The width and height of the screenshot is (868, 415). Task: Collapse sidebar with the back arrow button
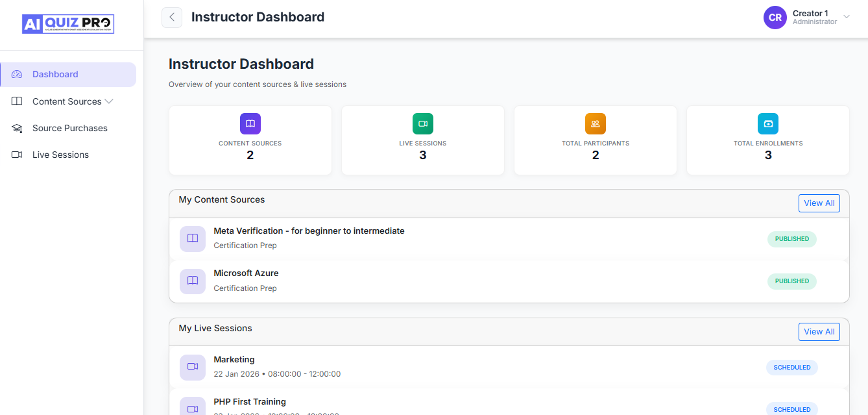coord(172,18)
